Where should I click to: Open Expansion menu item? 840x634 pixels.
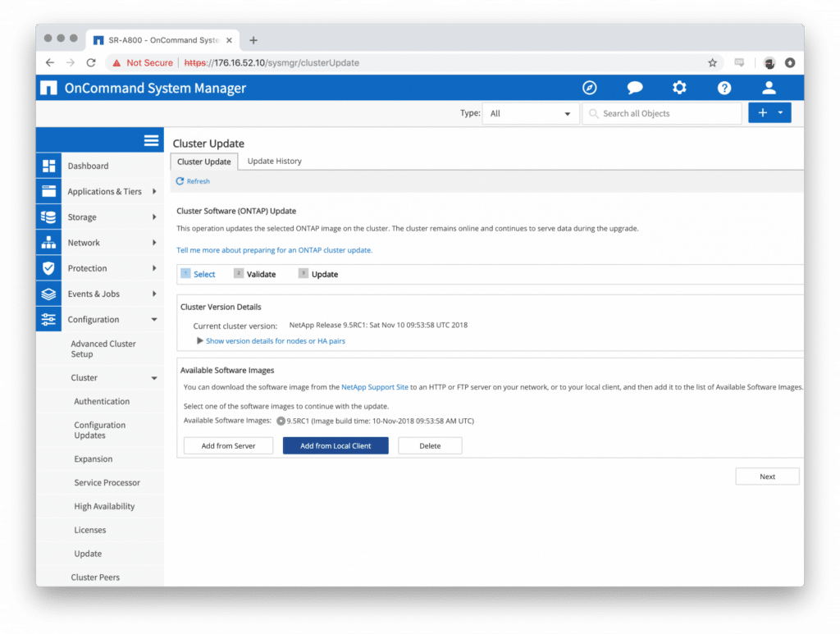(x=94, y=459)
